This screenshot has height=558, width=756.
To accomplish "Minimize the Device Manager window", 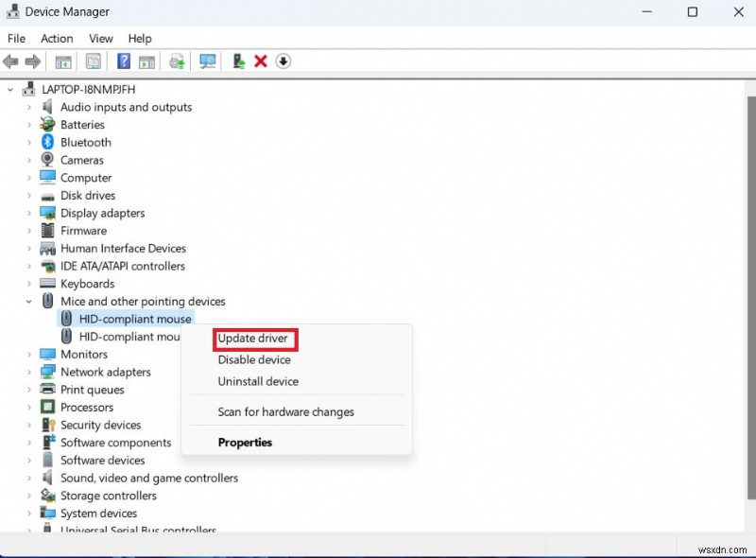I will [x=647, y=11].
